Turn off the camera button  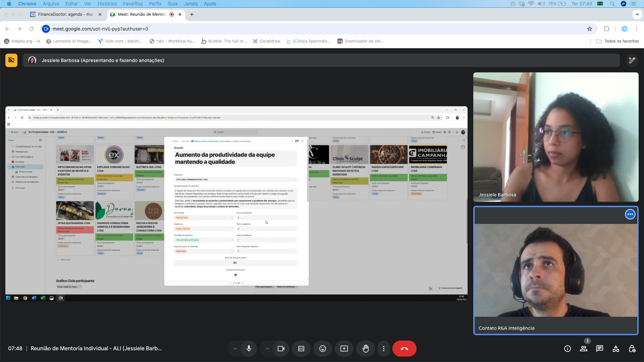[281, 349]
